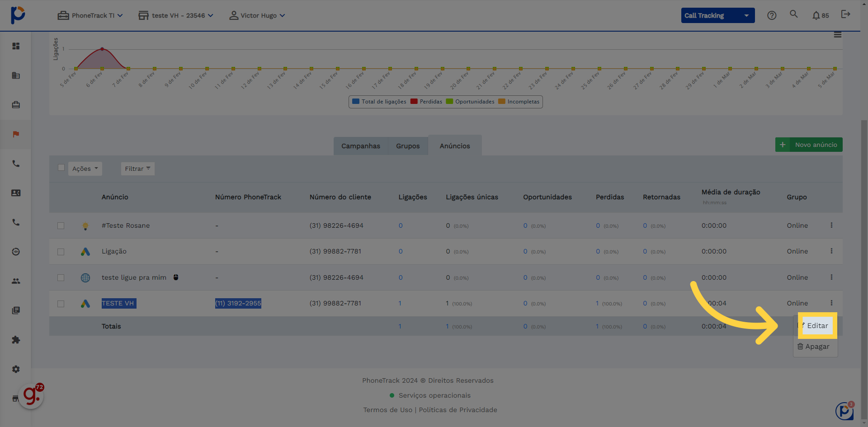Open the library reports icon in sidebar
This screenshot has width=868, height=427.
pyautogui.click(x=16, y=310)
